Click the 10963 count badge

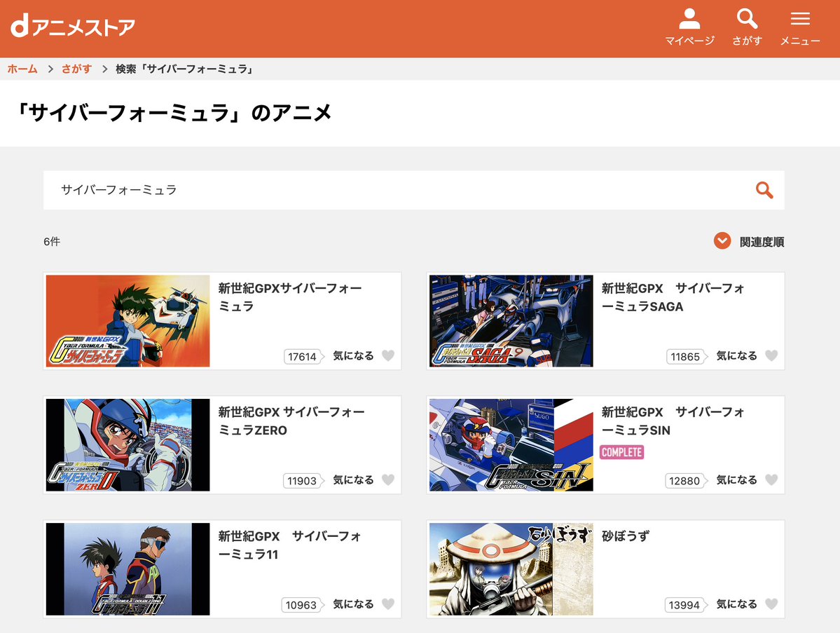point(302,605)
